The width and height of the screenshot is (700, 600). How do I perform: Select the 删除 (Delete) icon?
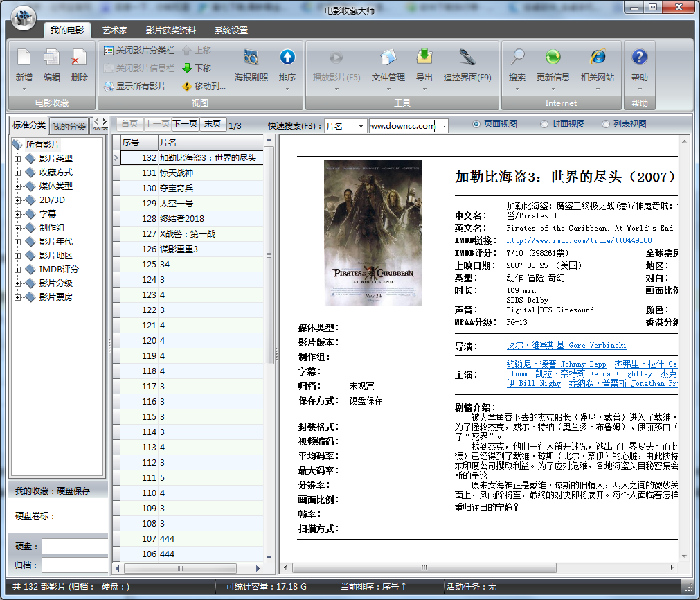point(78,62)
